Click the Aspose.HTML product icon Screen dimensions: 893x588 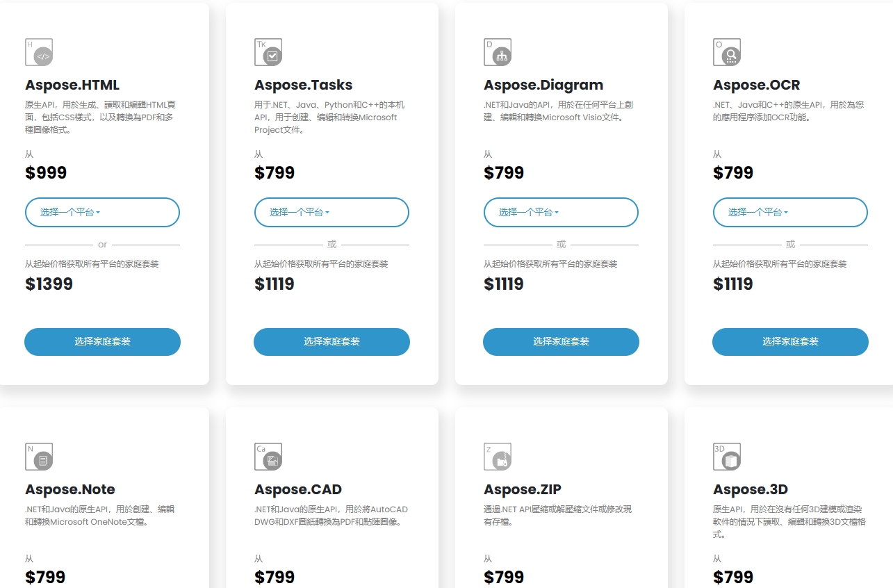coord(39,52)
